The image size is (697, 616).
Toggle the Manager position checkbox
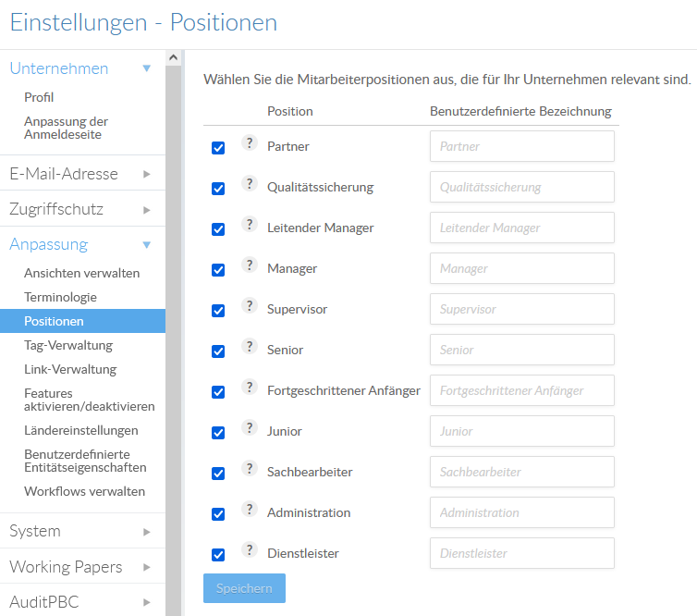218,270
